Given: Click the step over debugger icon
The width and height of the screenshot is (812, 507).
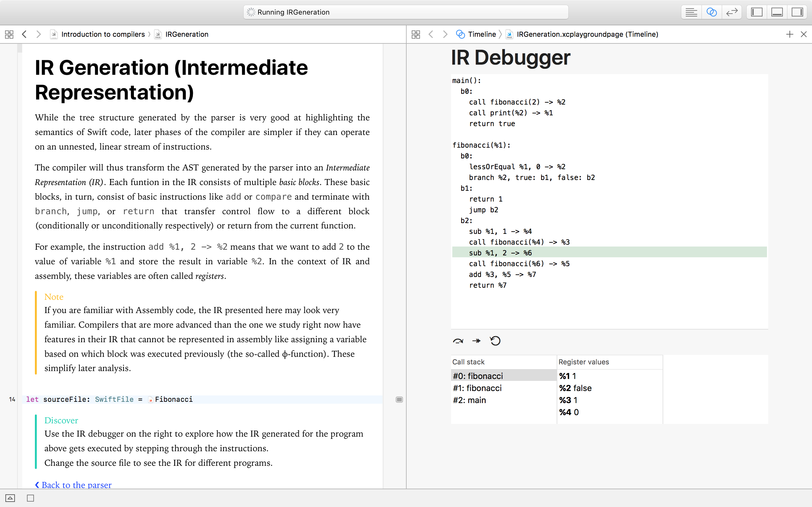Looking at the screenshot, I should coord(458,341).
